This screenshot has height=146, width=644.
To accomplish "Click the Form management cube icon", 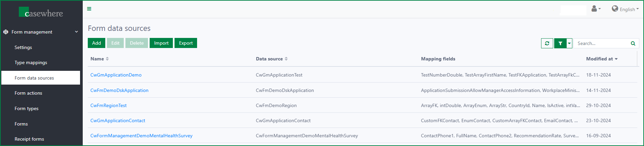I will pyautogui.click(x=6, y=32).
